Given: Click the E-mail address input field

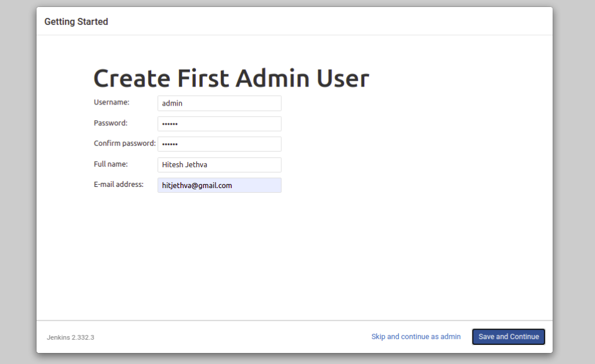Looking at the screenshot, I should click(x=219, y=185).
